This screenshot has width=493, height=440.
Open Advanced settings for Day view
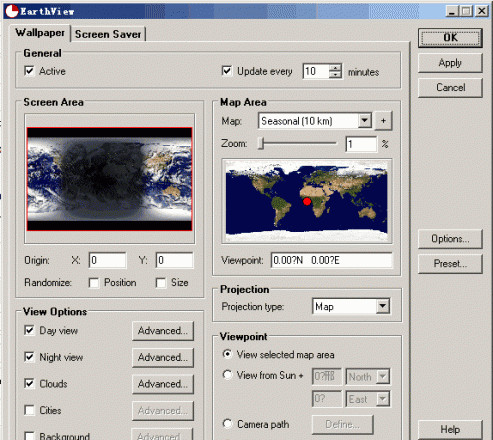coord(163,331)
